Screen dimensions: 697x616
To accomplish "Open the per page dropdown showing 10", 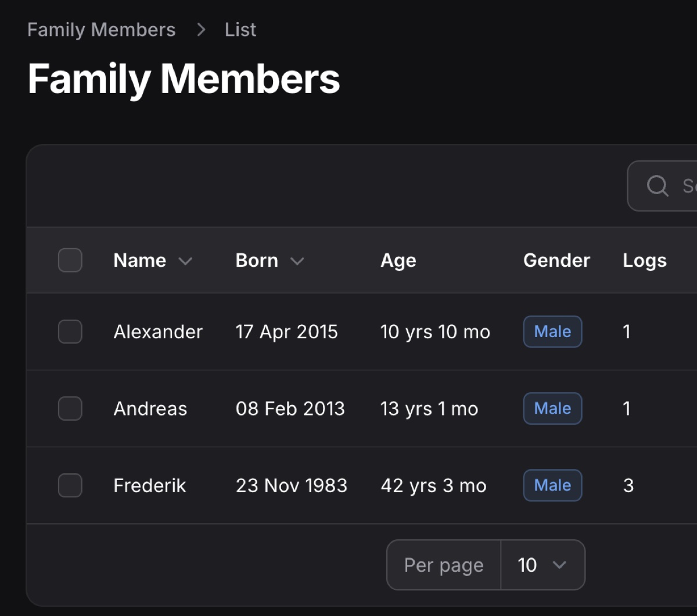I will pos(542,564).
